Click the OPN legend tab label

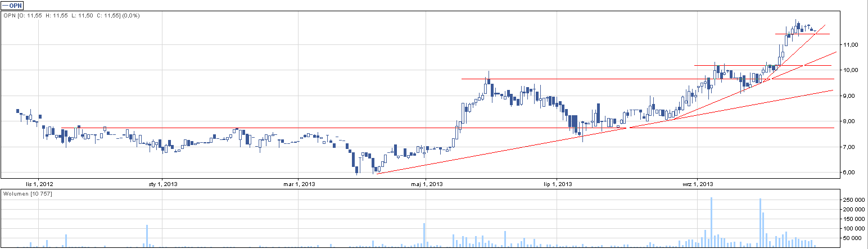pyautogui.click(x=12, y=5)
